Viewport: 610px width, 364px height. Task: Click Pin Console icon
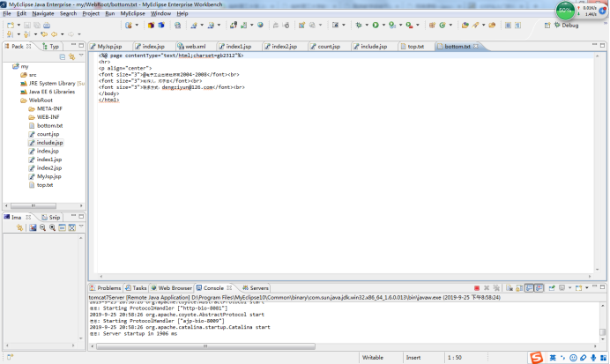click(552, 288)
